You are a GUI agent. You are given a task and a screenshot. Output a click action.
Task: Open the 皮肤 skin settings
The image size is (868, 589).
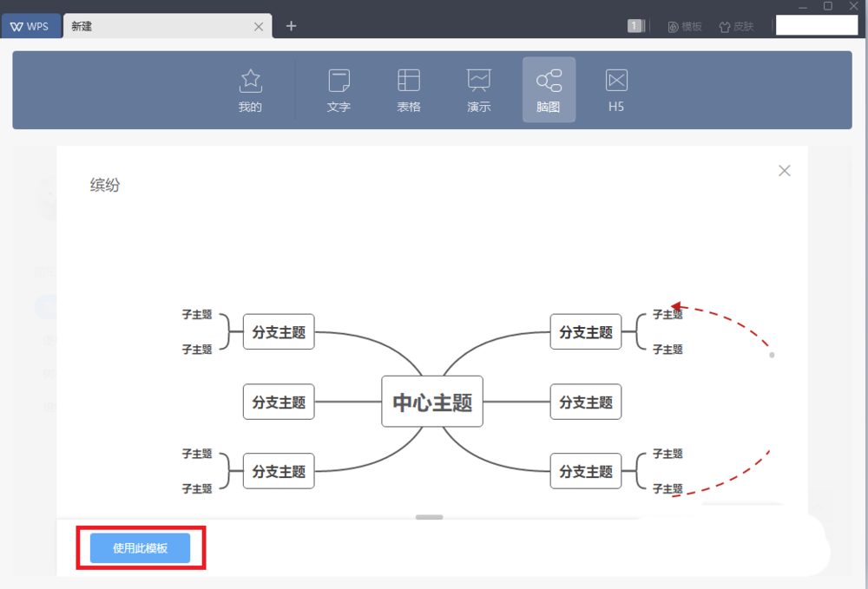point(736,27)
